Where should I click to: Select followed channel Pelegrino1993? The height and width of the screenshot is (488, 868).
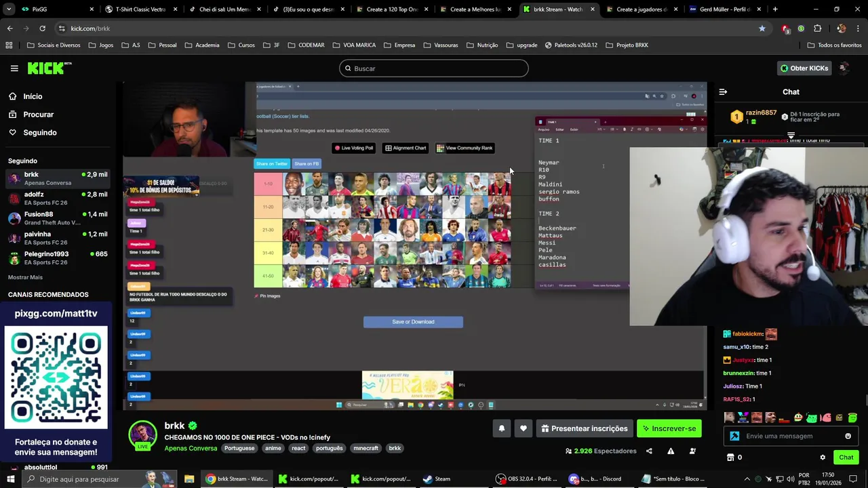tap(58, 258)
